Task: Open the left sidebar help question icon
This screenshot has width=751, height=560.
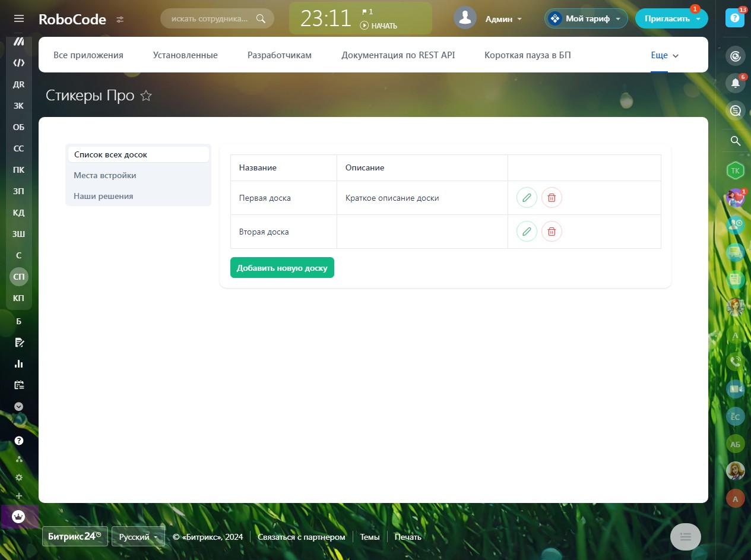Action: coord(19,441)
